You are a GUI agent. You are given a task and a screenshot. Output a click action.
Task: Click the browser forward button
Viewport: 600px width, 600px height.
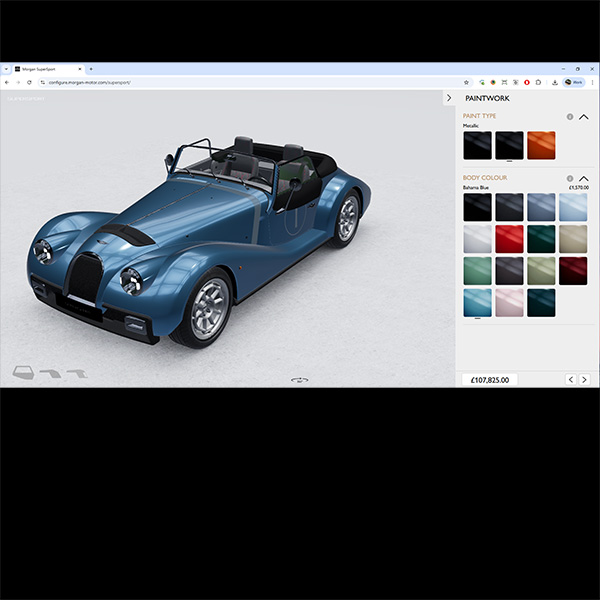pos(18,82)
